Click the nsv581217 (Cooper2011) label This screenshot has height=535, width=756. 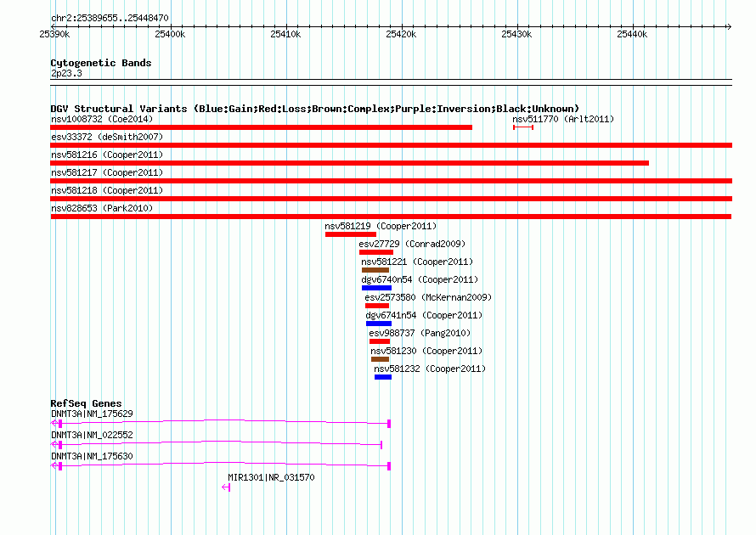[x=107, y=172]
